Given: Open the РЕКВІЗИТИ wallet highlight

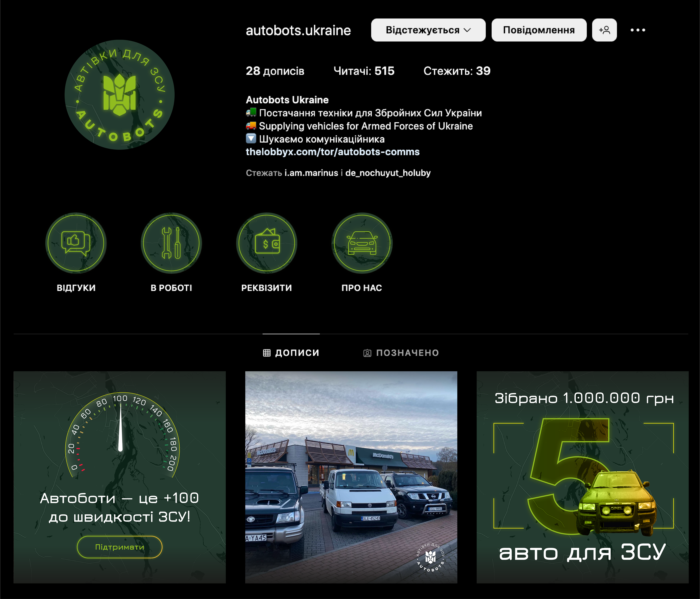Looking at the screenshot, I should click(x=267, y=243).
